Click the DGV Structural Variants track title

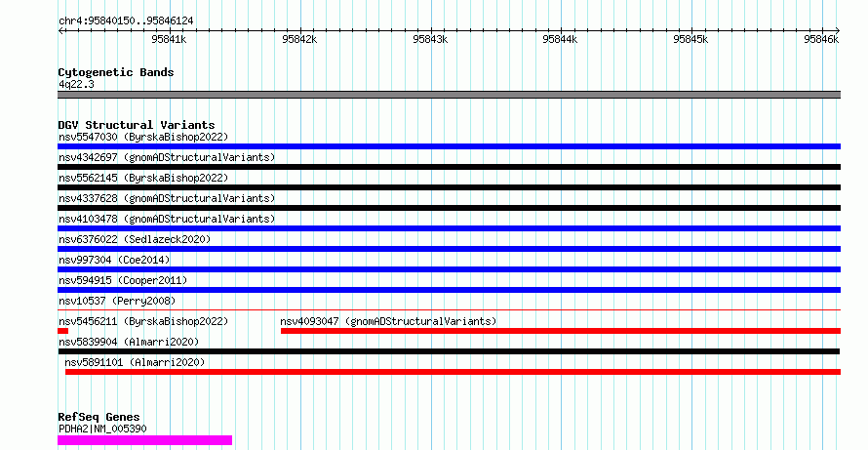coord(137,125)
